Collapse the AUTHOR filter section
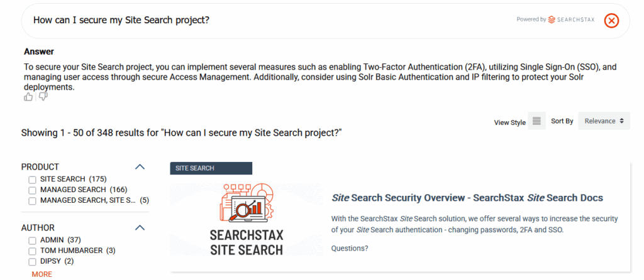Screen dimensions: 644x280 coord(140,228)
